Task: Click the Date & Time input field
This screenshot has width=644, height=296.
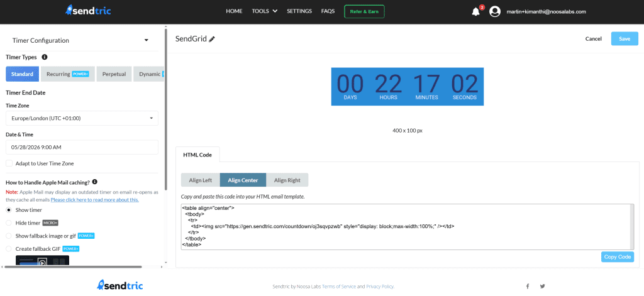Action: pos(82,147)
